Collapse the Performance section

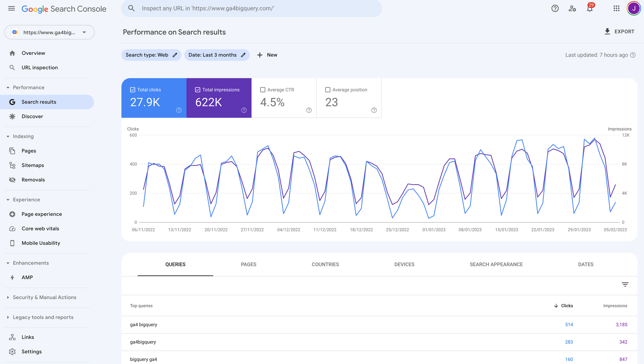(8, 88)
